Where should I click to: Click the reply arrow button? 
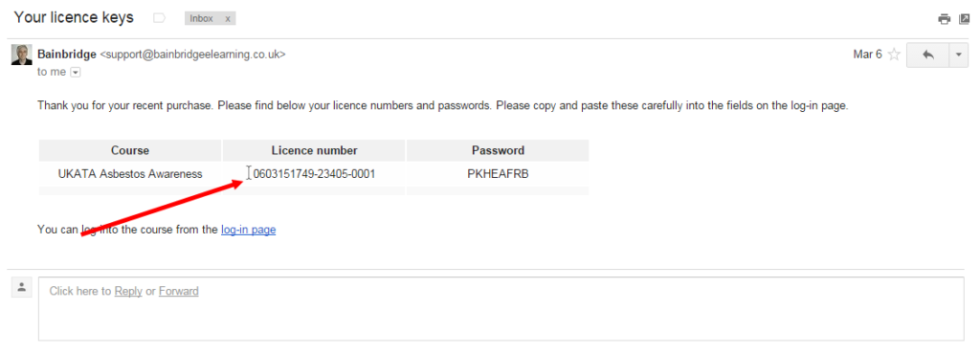point(927,55)
